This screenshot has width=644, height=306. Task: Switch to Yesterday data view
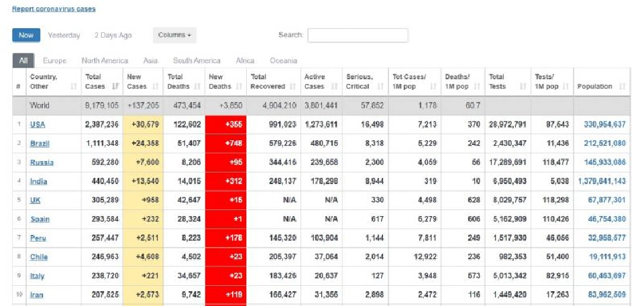64,36
